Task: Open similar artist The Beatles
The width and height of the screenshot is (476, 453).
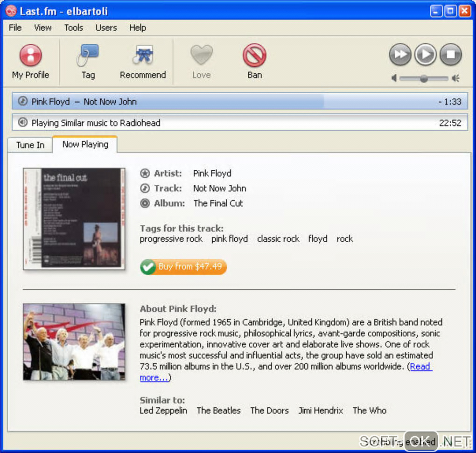Action: [218, 411]
